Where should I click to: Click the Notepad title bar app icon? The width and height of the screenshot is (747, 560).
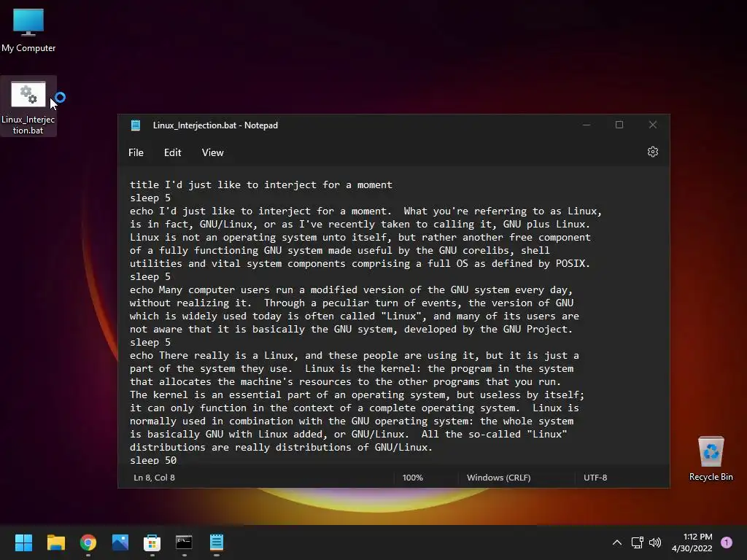click(136, 125)
